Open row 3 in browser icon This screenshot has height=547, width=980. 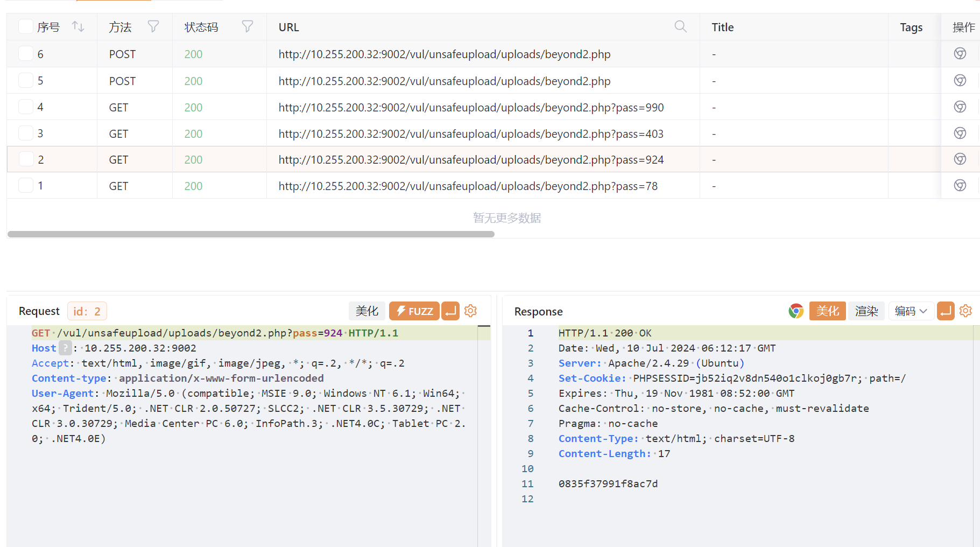(x=960, y=134)
